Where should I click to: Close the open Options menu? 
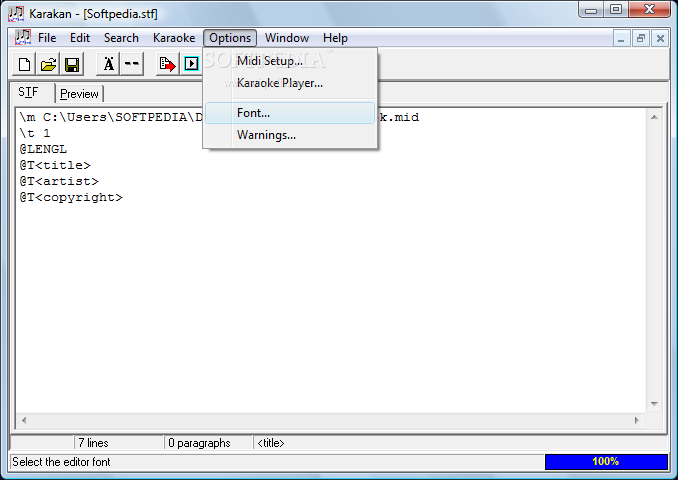click(x=230, y=38)
